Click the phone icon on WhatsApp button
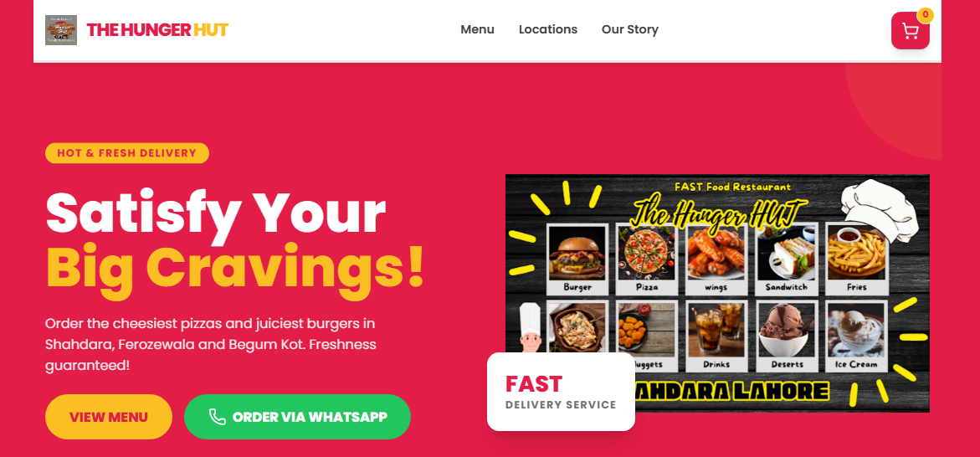980x457 pixels. 217,417
